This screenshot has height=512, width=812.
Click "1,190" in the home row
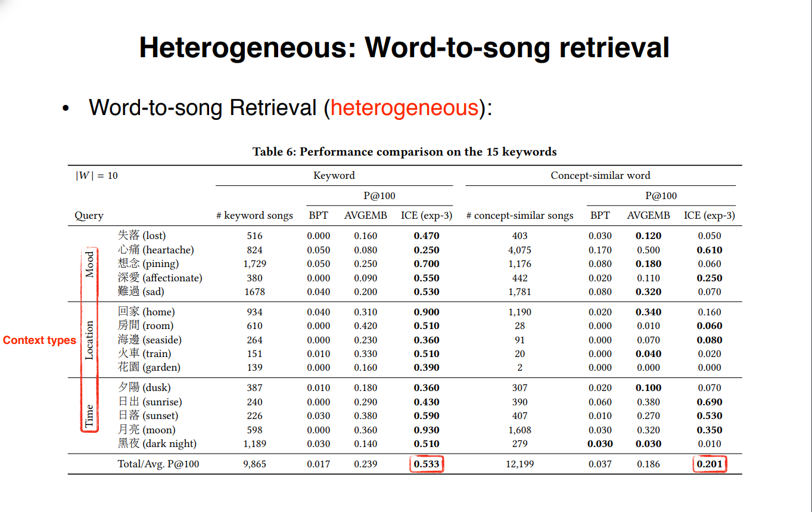[519, 312]
